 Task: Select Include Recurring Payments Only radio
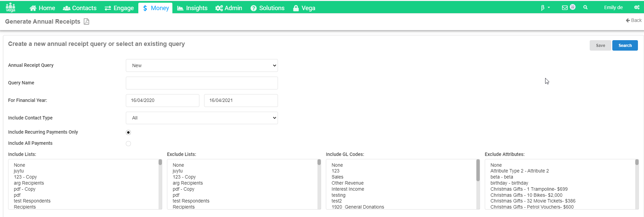(128, 132)
